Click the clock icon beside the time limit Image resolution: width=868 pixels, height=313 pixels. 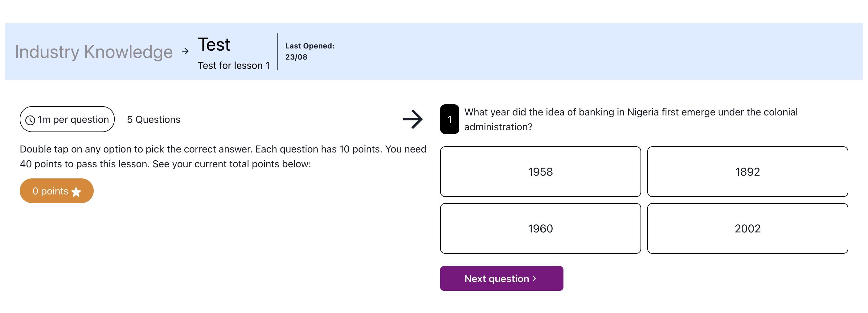30,120
